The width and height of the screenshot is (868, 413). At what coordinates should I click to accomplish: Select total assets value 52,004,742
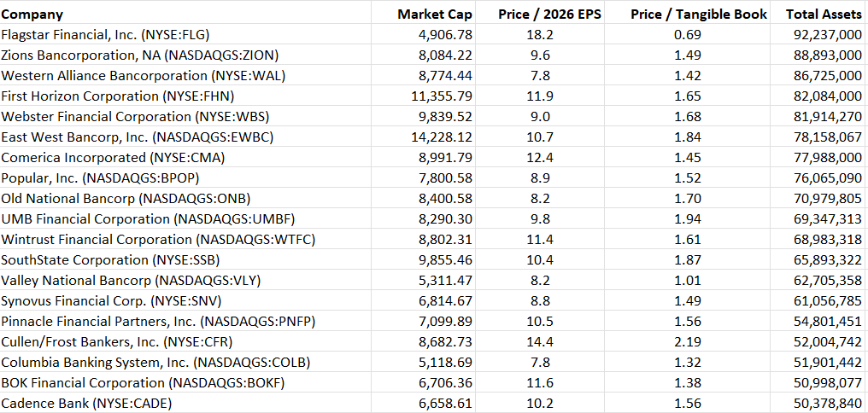tap(828, 341)
